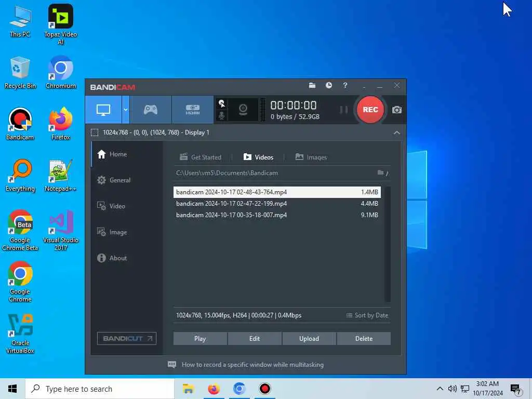Open Visual Studio 2017 desktop shortcut

click(61, 230)
